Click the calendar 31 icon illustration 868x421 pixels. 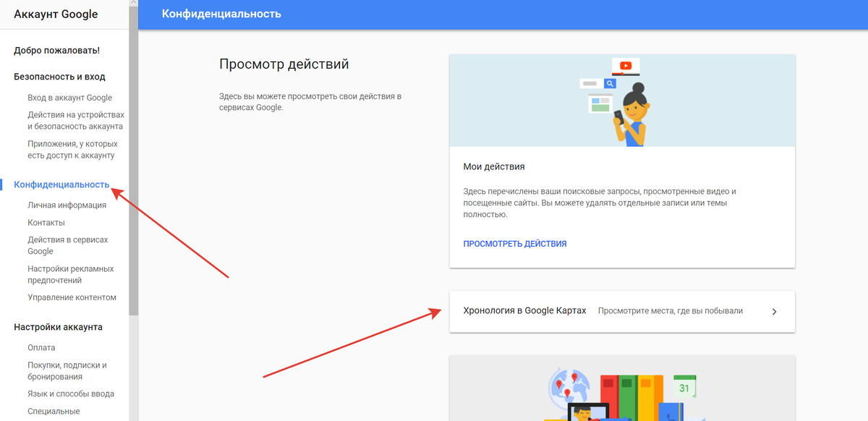tap(684, 386)
